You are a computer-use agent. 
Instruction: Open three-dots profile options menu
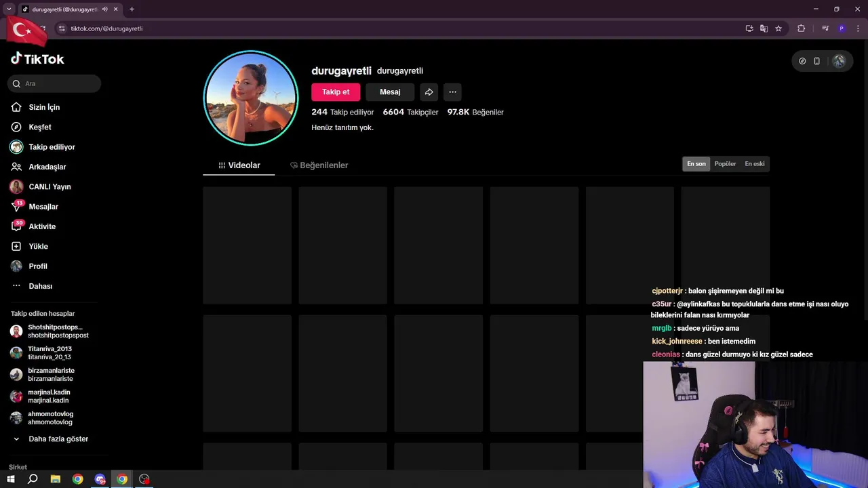(x=452, y=92)
